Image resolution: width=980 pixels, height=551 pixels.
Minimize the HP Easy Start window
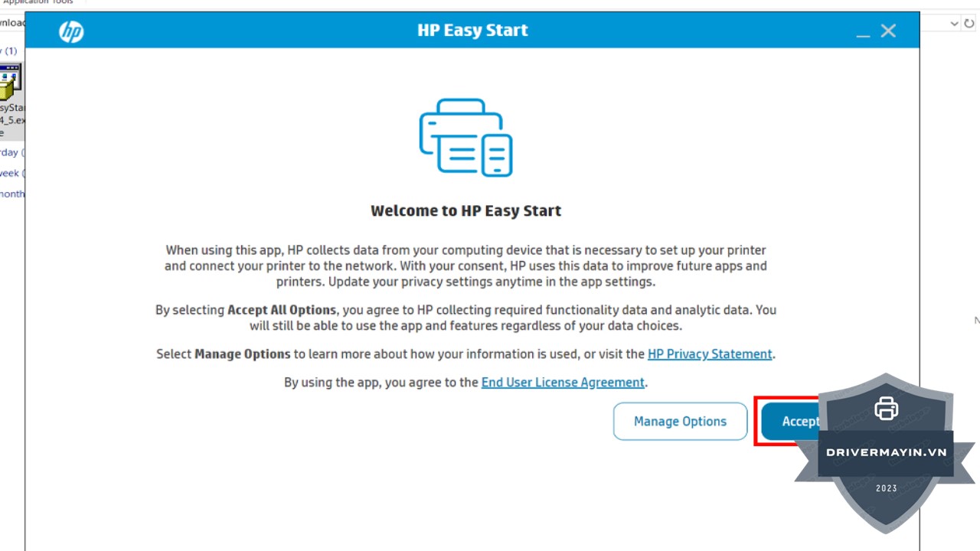(863, 32)
